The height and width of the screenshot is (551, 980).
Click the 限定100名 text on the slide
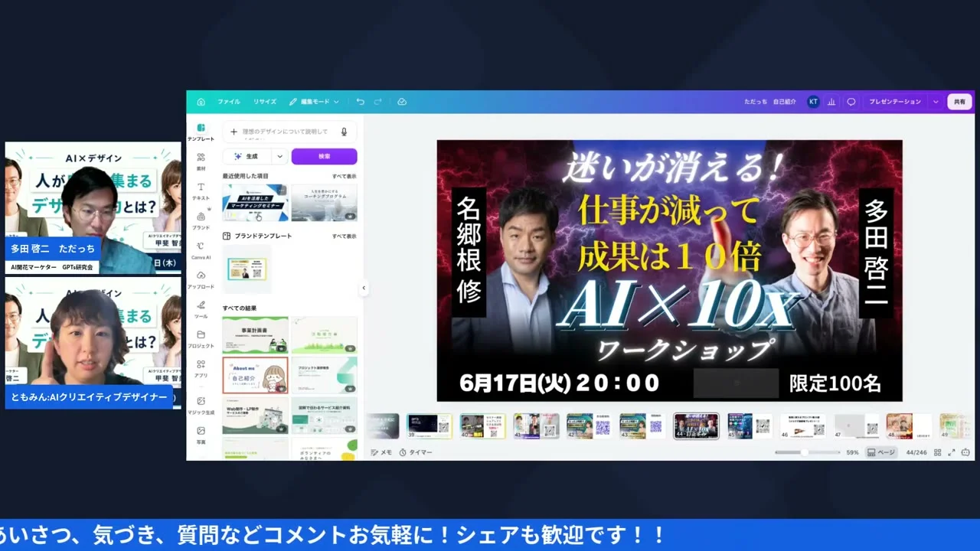(x=835, y=383)
